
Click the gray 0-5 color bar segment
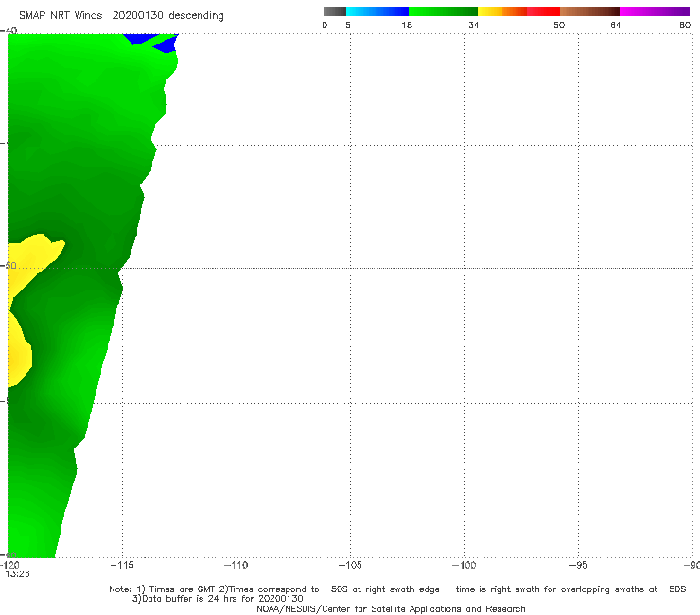[x=335, y=11]
